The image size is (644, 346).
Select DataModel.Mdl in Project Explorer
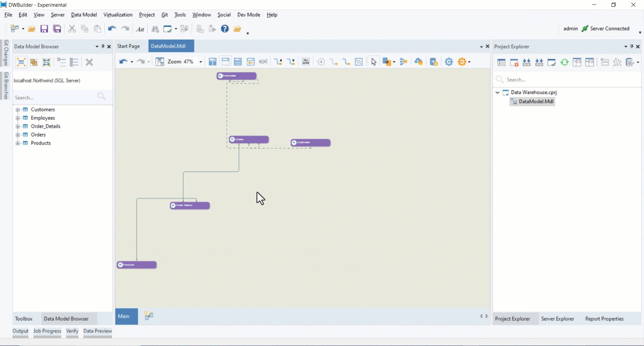536,101
